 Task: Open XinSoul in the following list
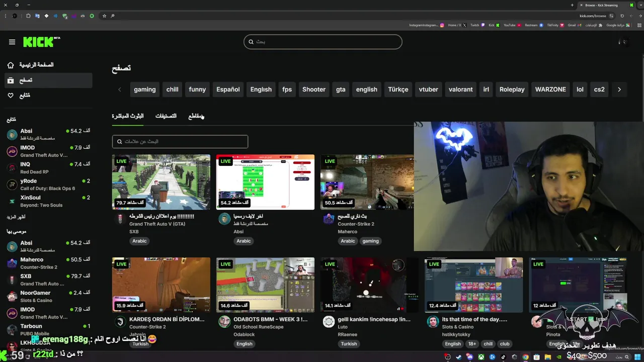coord(48,201)
